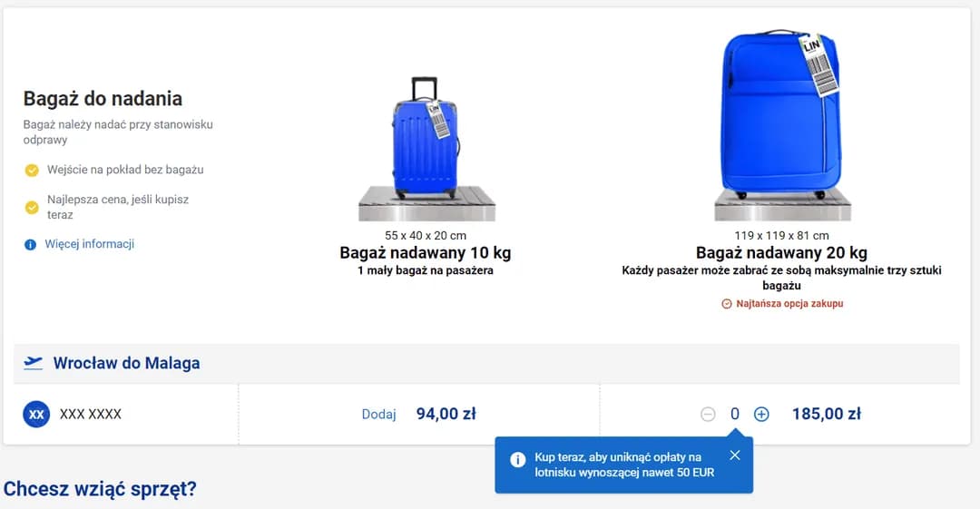Dismiss the Kup teraz tooltip with X

click(735, 455)
